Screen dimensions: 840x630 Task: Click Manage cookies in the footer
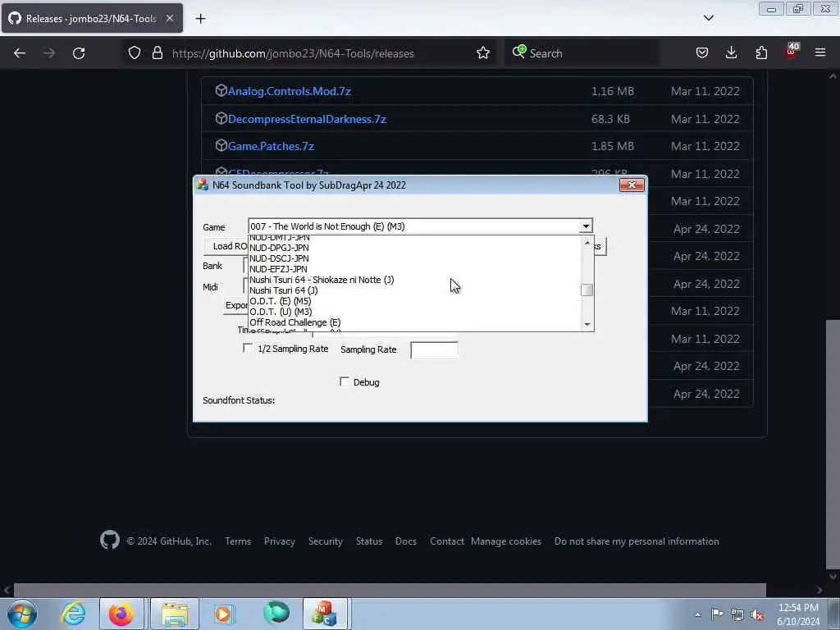[x=506, y=541]
